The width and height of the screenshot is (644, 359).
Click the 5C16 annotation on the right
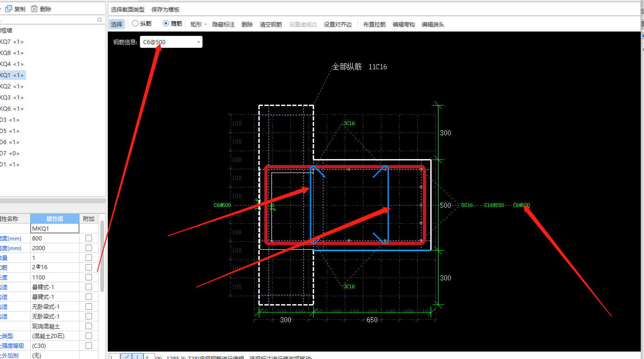467,205
